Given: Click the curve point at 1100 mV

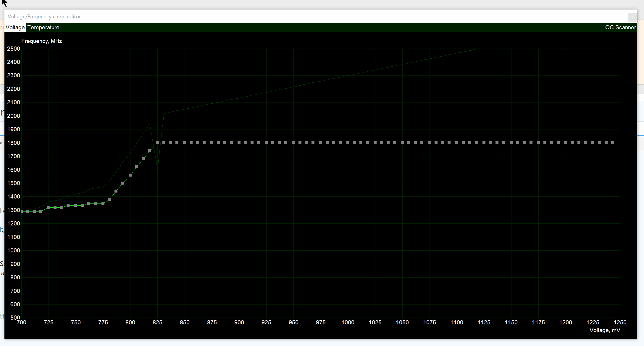Looking at the screenshot, I should 457,143.
